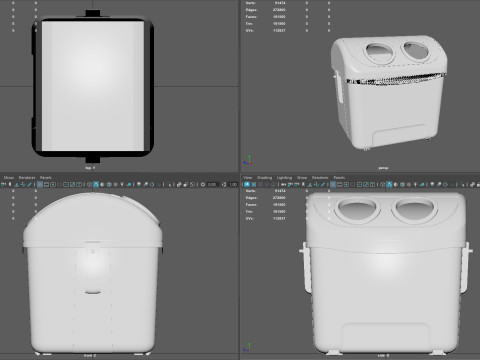Click the exposure icon in the front view toolbar
The height and width of the screenshot is (360, 480).
click(x=203, y=184)
